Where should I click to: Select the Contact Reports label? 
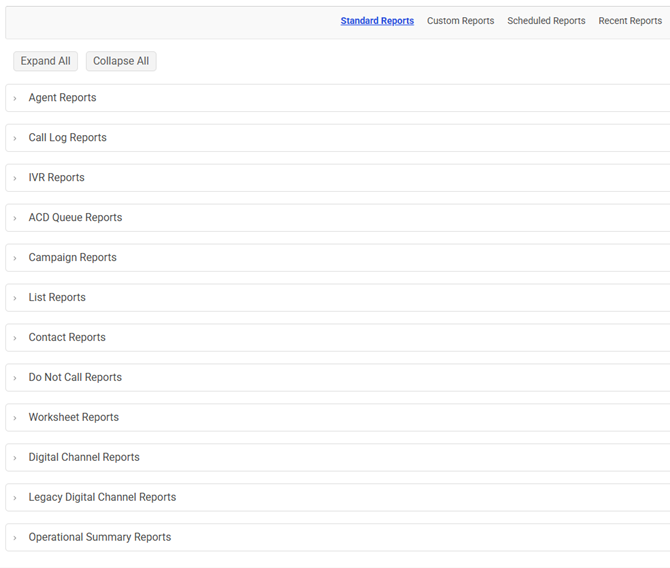(x=67, y=337)
